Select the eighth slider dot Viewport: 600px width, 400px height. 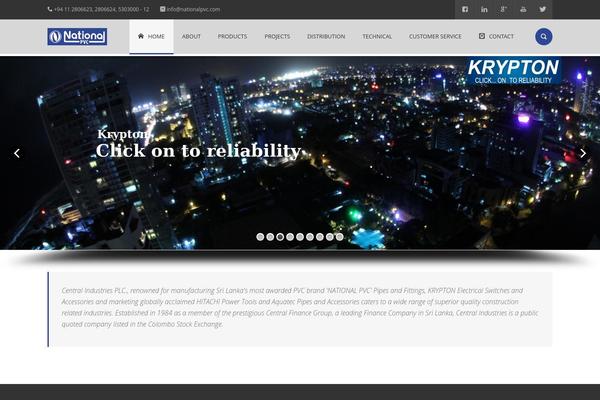click(329, 237)
